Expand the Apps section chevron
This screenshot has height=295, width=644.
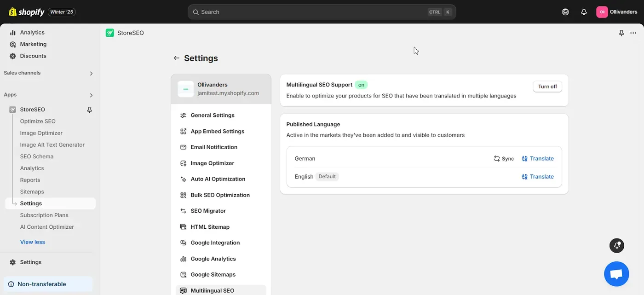click(x=91, y=95)
